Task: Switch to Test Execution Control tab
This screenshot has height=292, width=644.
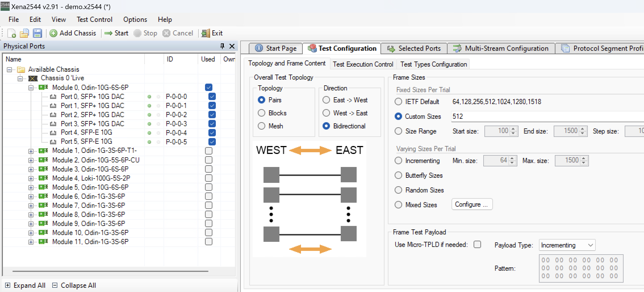Action: click(363, 64)
